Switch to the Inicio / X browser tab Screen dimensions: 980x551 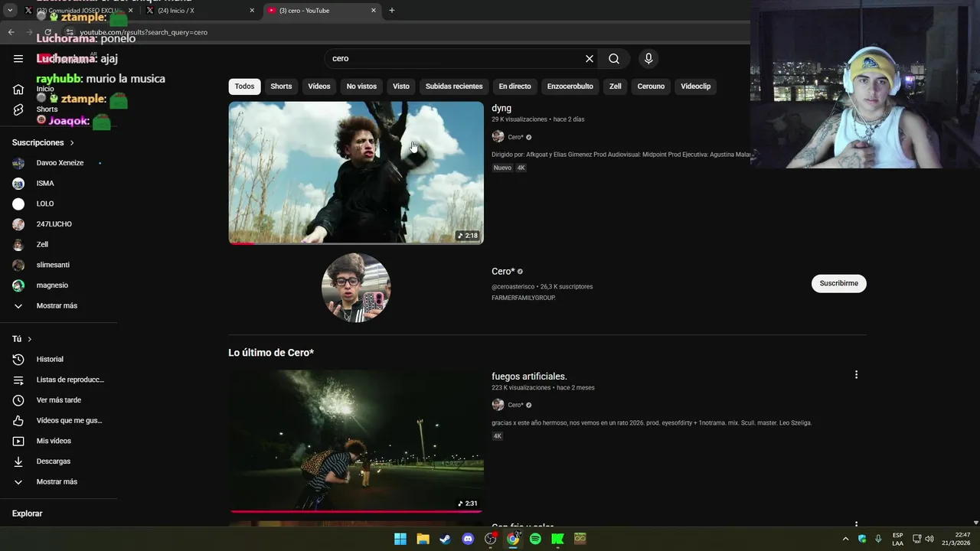tap(199, 11)
